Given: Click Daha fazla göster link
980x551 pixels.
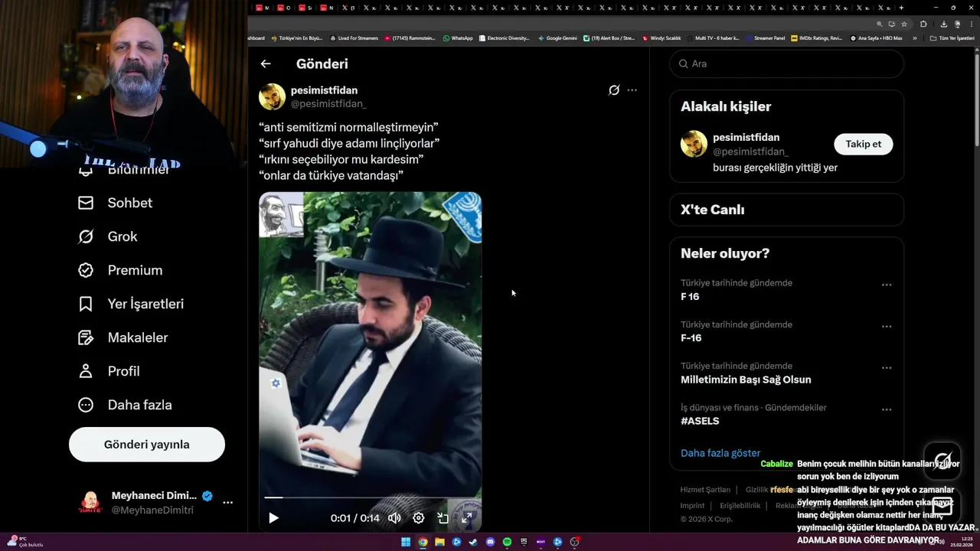Looking at the screenshot, I should [x=720, y=453].
